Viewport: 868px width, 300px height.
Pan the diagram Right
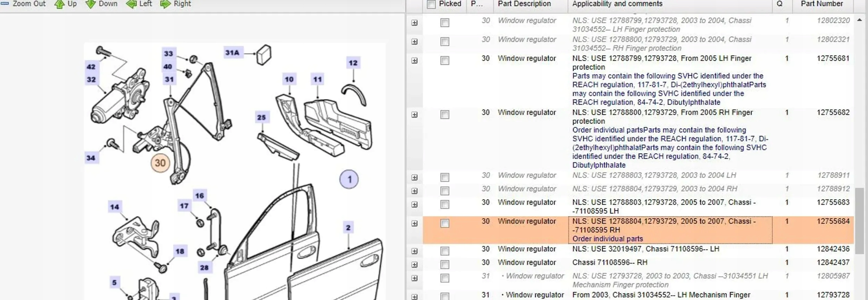(175, 4)
